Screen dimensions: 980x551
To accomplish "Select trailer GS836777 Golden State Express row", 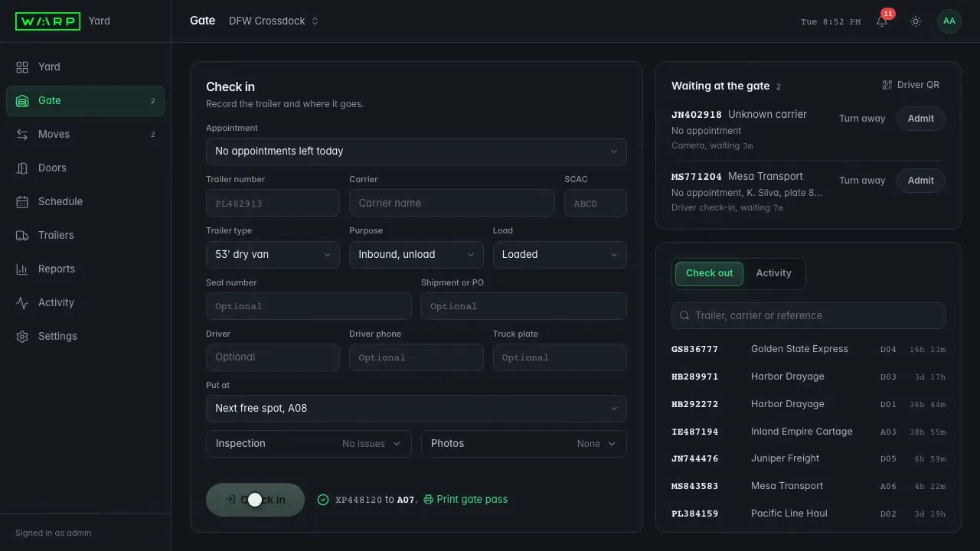I will [808, 349].
